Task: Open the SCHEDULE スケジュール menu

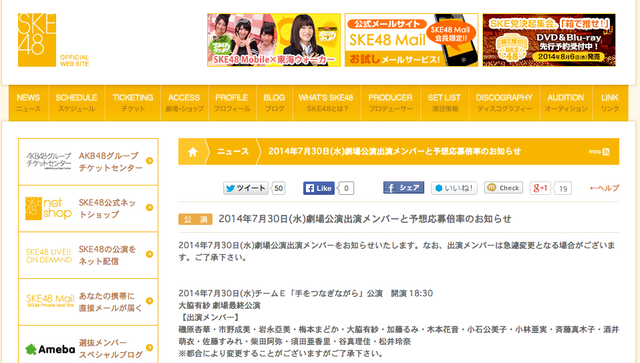Action: coord(77,103)
